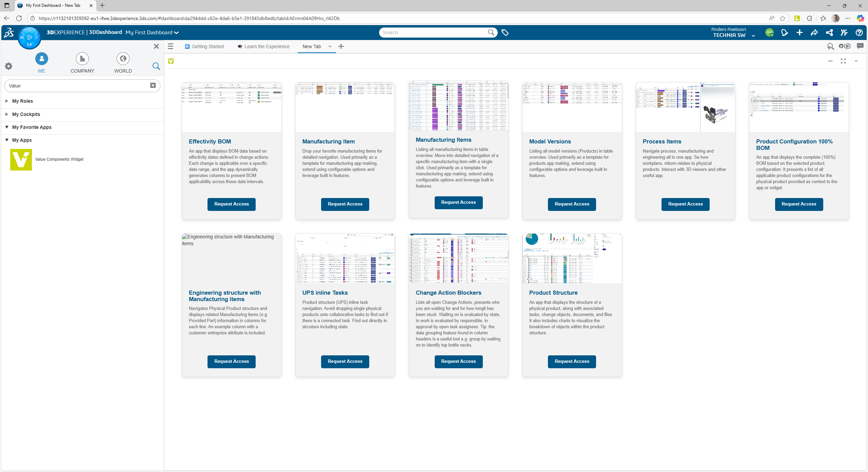Click the plus Add icon in the top bar

[800, 33]
